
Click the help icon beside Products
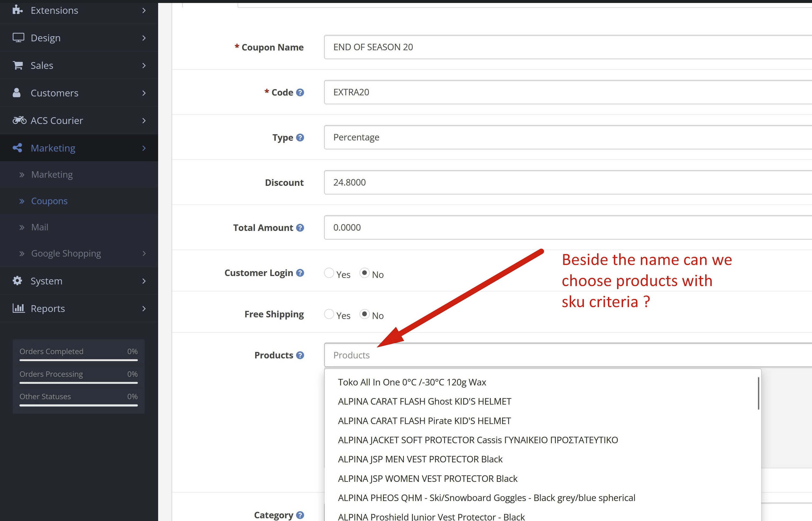[x=300, y=355]
